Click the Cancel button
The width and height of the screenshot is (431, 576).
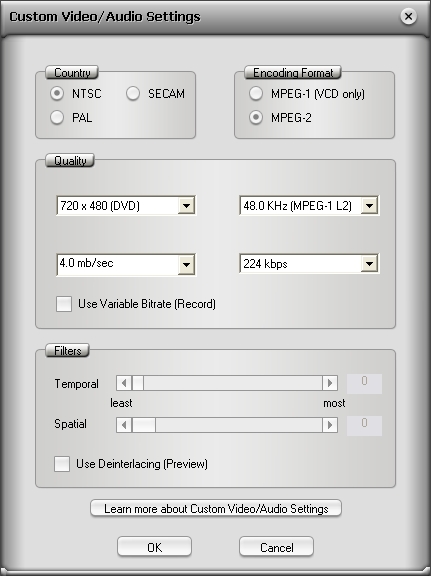tap(276, 547)
